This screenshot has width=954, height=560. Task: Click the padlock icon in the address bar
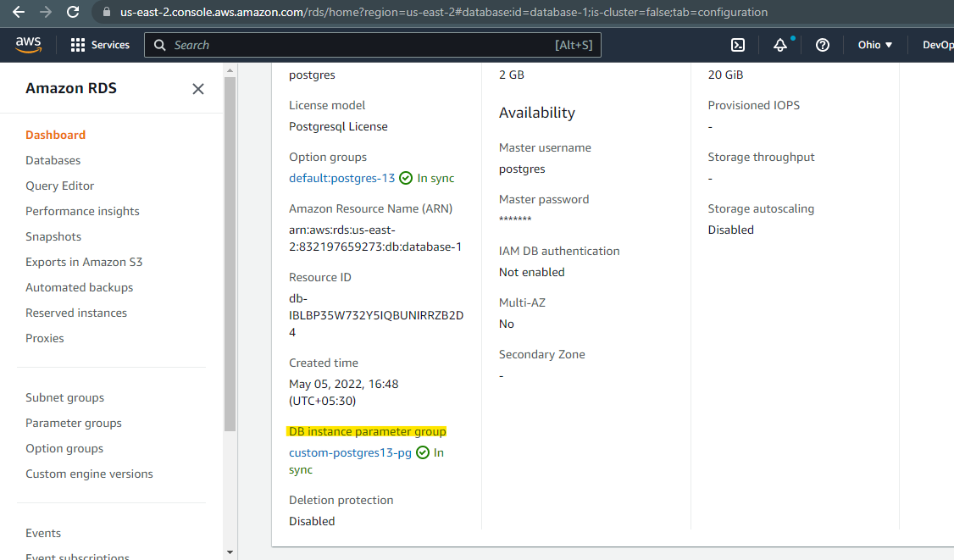click(x=106, y=12)
